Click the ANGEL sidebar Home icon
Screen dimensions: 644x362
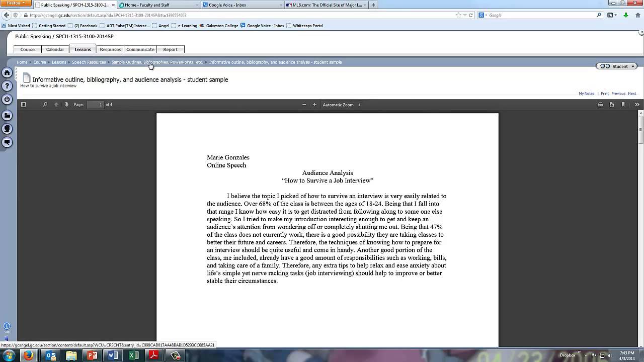click(x=7, y=73)
